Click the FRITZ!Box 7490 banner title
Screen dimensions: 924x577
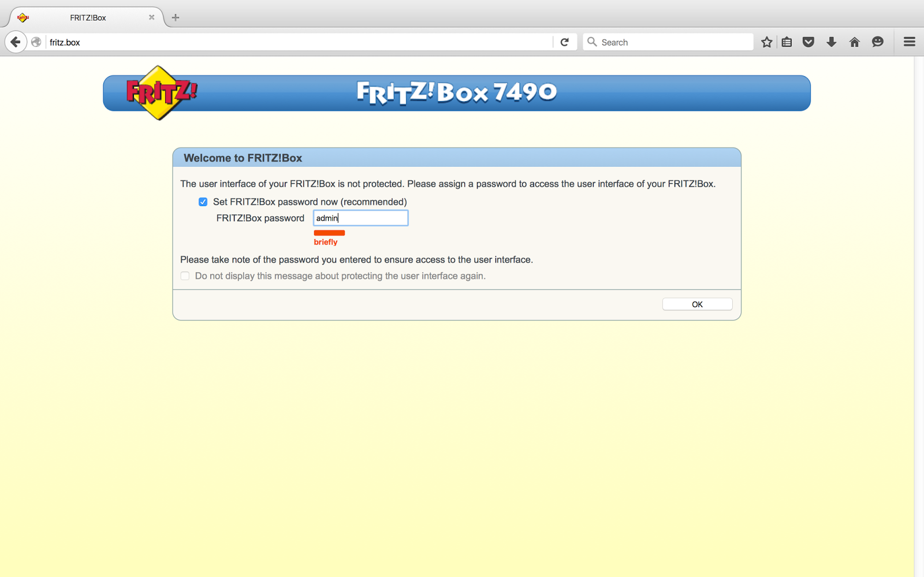(x=457, y=92)
